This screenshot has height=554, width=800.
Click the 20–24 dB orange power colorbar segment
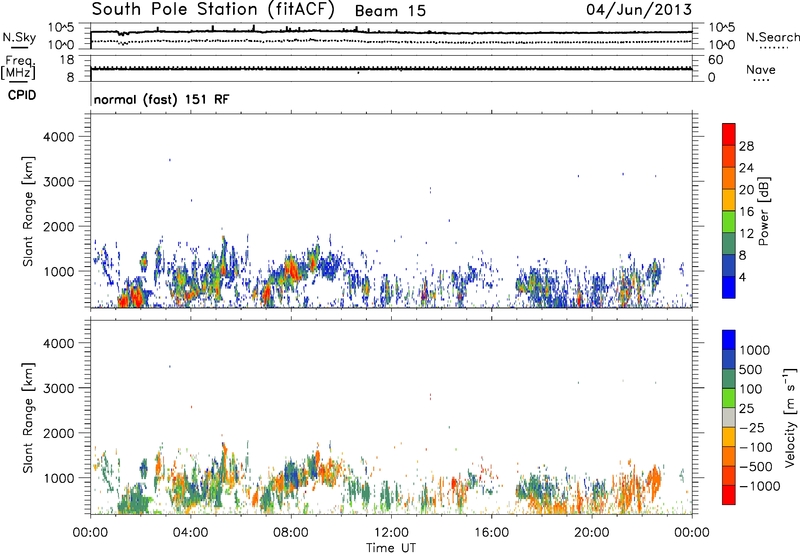(729, 179)
